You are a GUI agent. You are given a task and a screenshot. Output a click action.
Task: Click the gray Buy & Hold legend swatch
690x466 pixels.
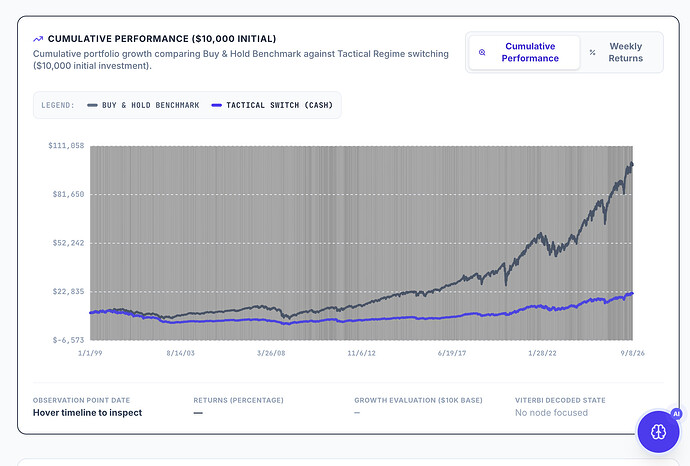(x=92, y=105)
